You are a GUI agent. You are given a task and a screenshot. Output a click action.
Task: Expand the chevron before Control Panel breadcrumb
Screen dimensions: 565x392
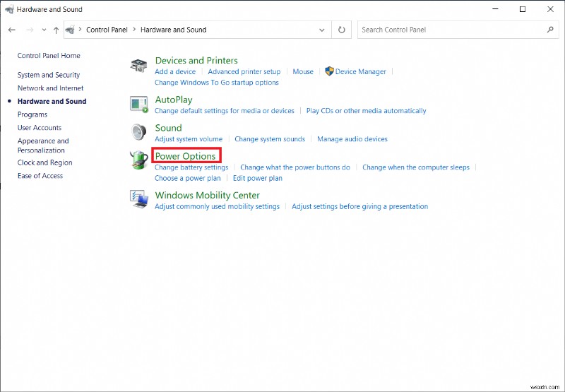80,29
